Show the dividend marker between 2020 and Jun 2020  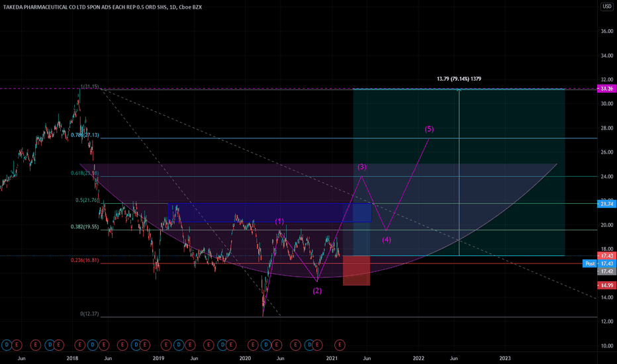click(x=266, y=345)
